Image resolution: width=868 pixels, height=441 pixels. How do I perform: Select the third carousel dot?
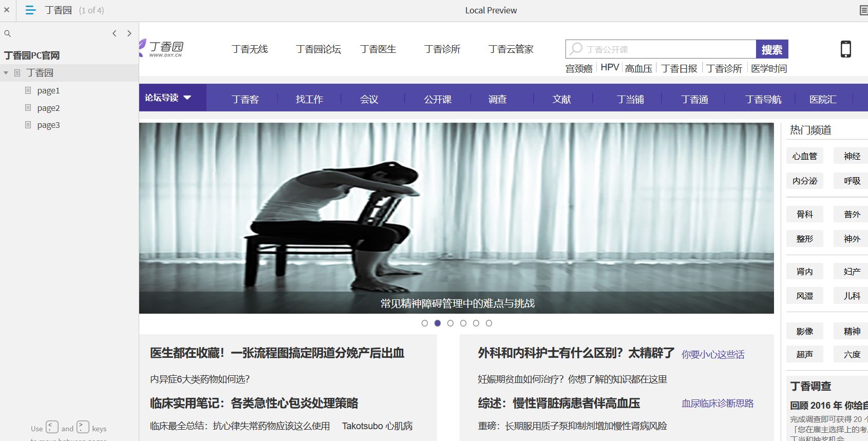pos(450,323)
